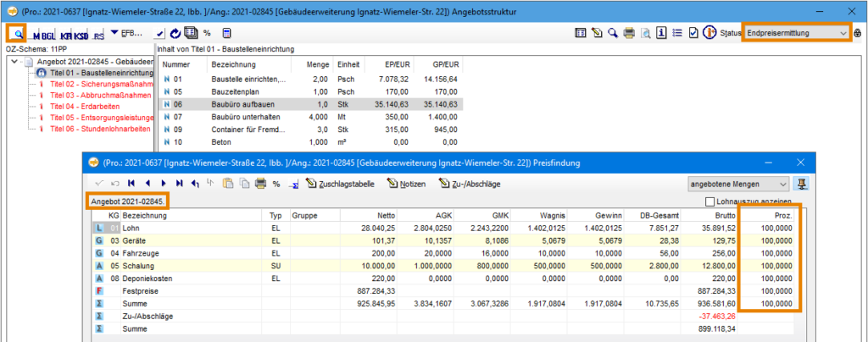Click the round orange info icon
The image size is (868, 342).
point(709,33)
